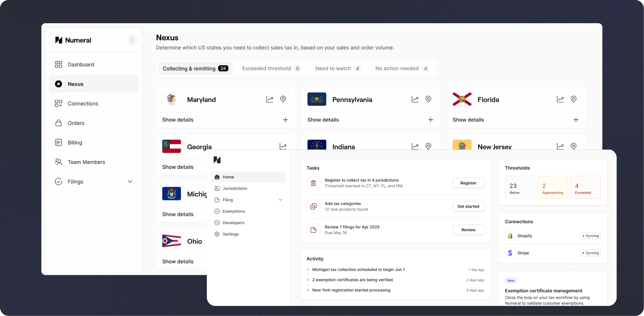The height and width of the screenshot is (316, 644).
Task: Expand Maryland's Show details plus
Action: [x=285, y=120]
